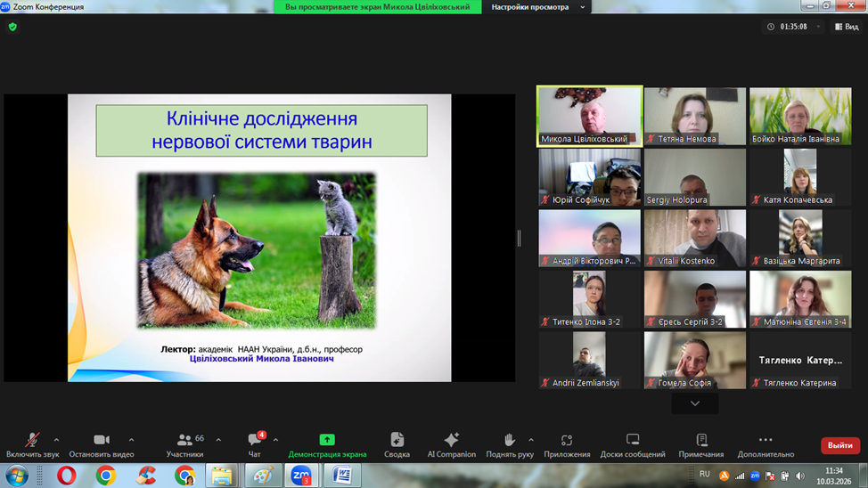Viewport: 868px width, 488px height.
Task: Open Дополнительно more options menu
Action: click(x=766, y=444)
